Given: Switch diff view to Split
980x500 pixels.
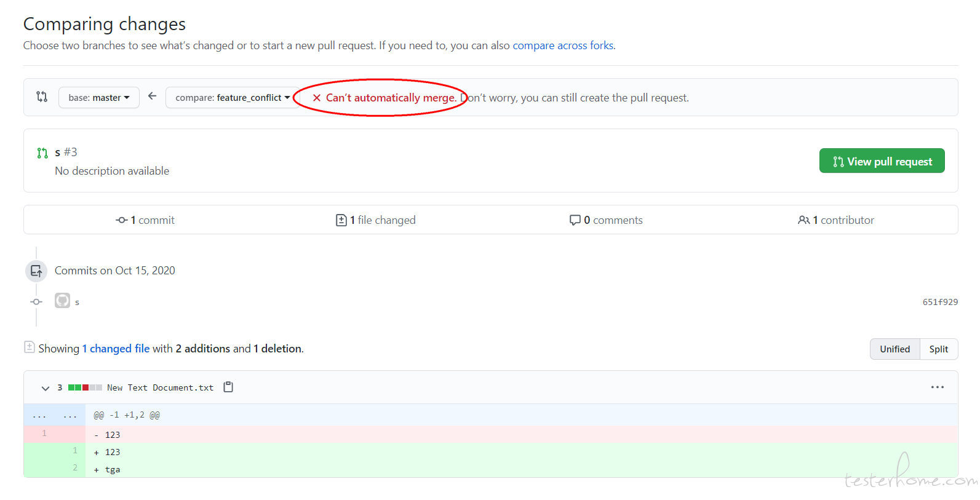Looking at the screenshot, I should (939, 349).
